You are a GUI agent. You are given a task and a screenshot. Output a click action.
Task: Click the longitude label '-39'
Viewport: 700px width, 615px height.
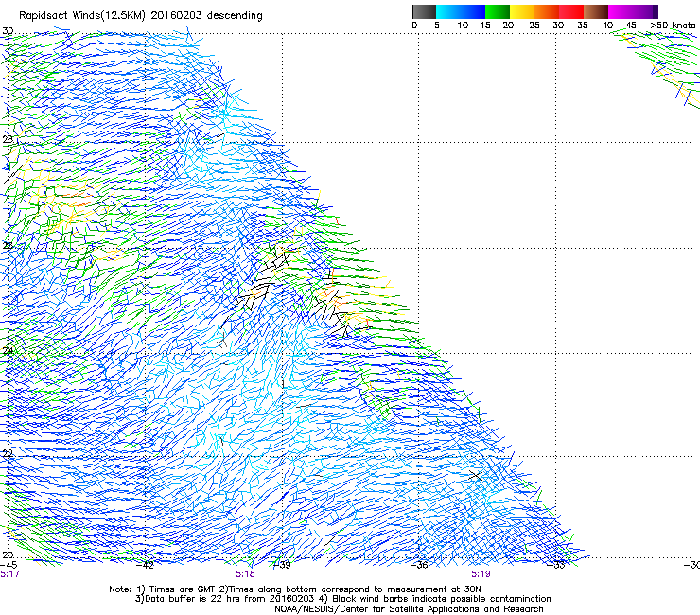[282, 565]
